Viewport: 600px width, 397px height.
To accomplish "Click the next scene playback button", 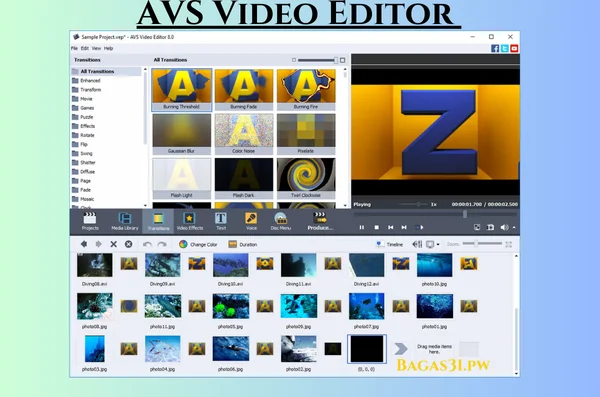I will click(x=419, y=227).
